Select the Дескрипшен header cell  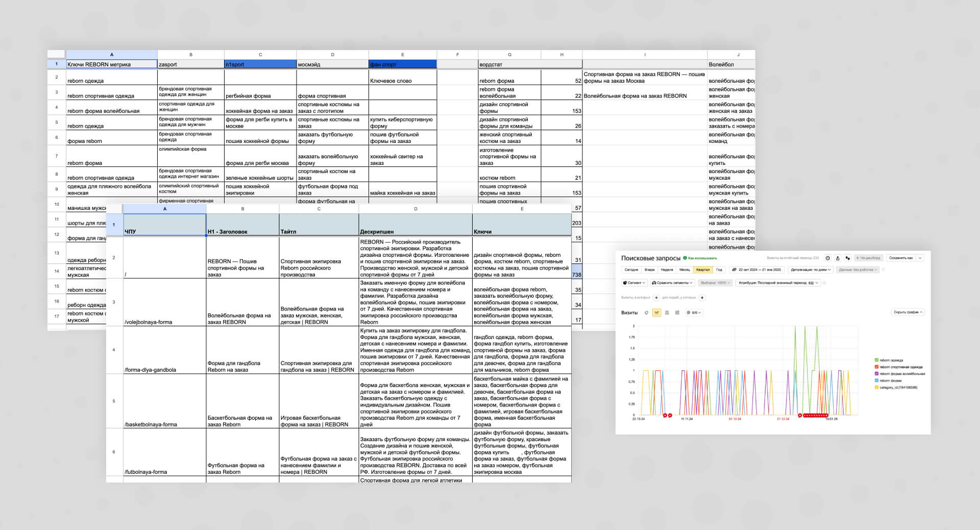pos(415,225)
